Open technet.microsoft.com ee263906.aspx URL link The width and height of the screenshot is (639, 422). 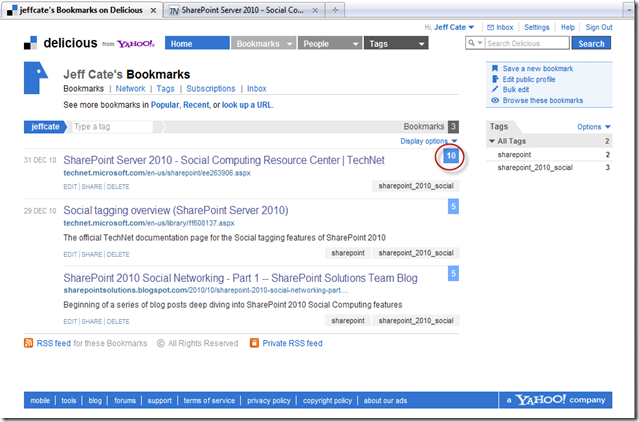click(157, 173)
